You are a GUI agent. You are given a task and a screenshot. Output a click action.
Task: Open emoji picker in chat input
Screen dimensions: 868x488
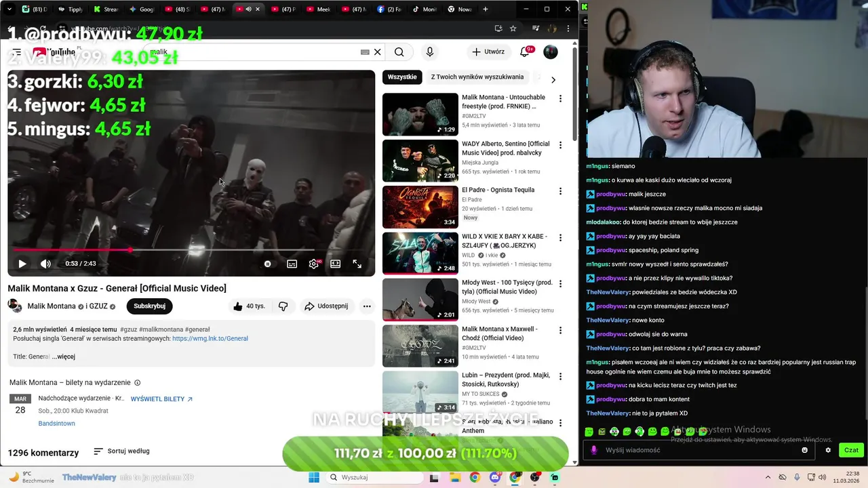tap(805, 450)
